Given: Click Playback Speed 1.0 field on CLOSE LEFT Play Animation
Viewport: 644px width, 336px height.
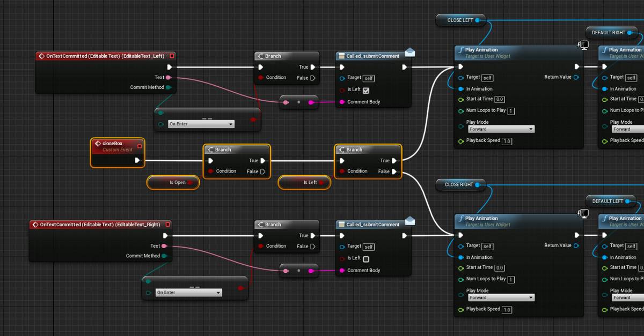Looking at the screenshot, I should [x=507, y=141].
